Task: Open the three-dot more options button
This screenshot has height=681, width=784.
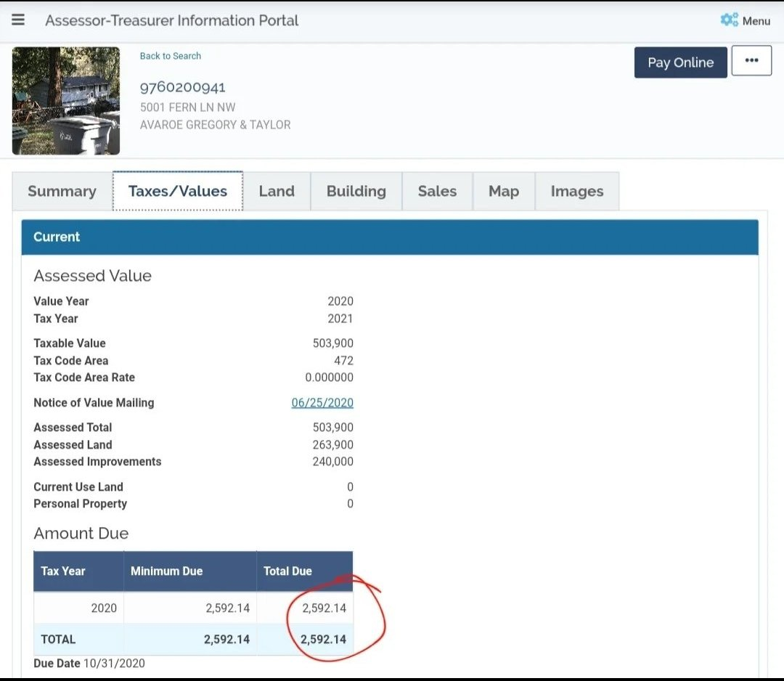Action: pos(751,60)
